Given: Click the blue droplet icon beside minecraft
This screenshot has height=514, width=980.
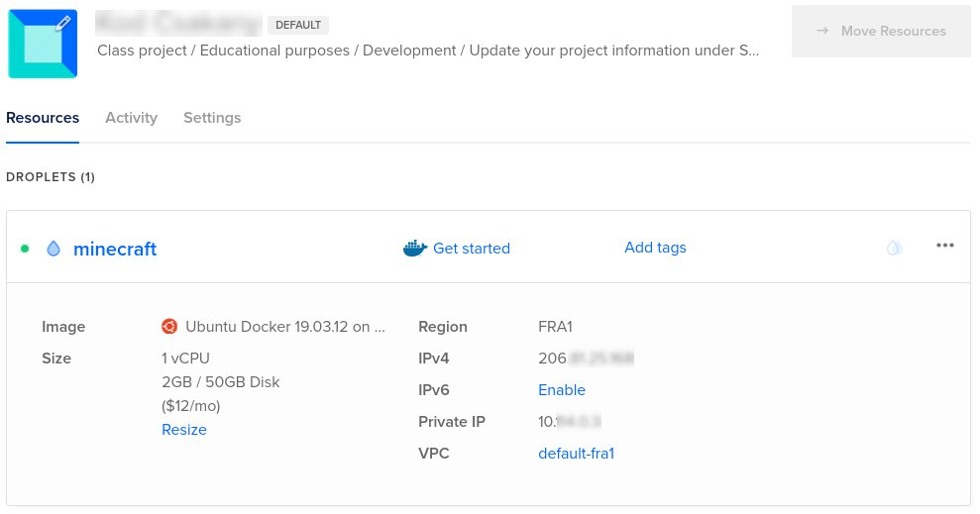Looking at the screenshot, I should tap(54, 249).
